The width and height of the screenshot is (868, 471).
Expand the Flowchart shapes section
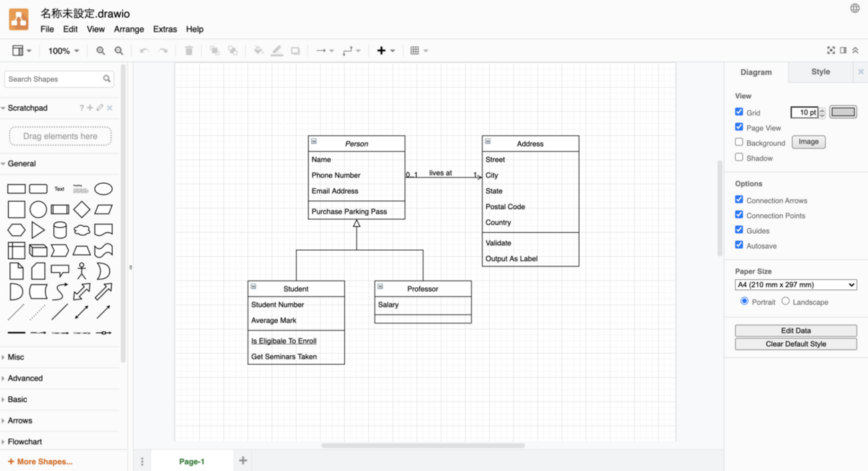pos(25,442)
